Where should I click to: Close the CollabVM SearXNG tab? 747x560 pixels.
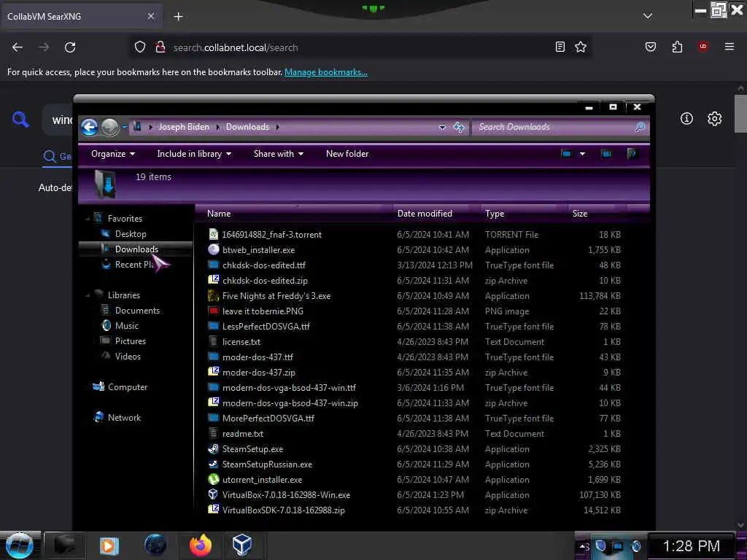click(150, 16)
